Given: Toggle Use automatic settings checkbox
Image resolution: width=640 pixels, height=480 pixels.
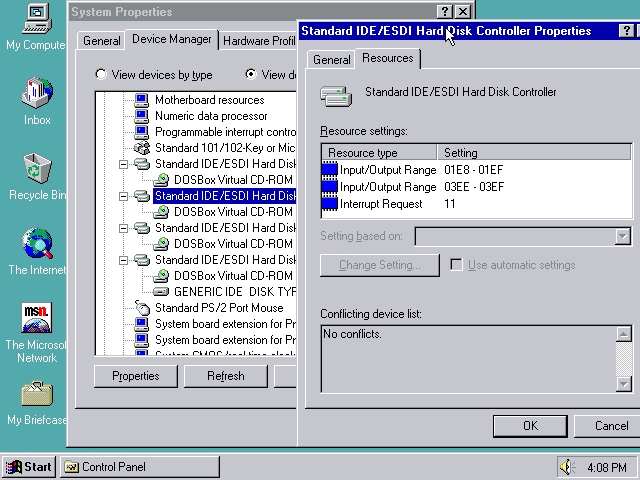Looking at the screenshot, I should (457, 265).
